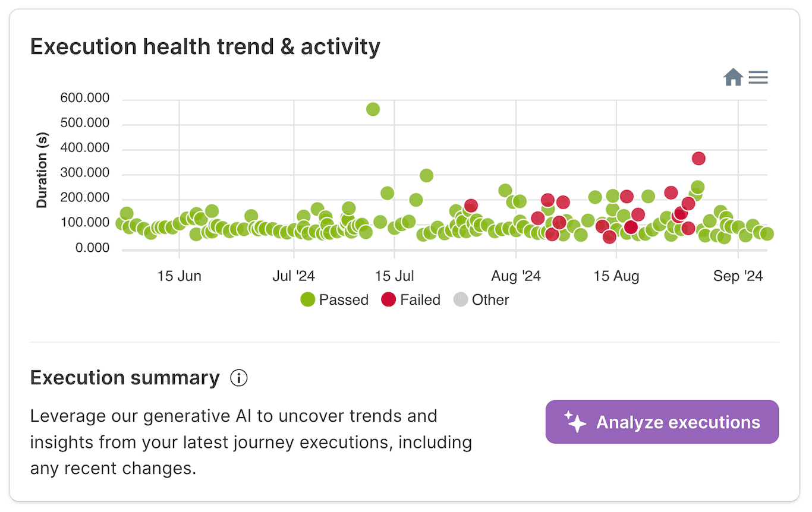
Task: Toggle the Other series in the legend
Action: [492, 300]
